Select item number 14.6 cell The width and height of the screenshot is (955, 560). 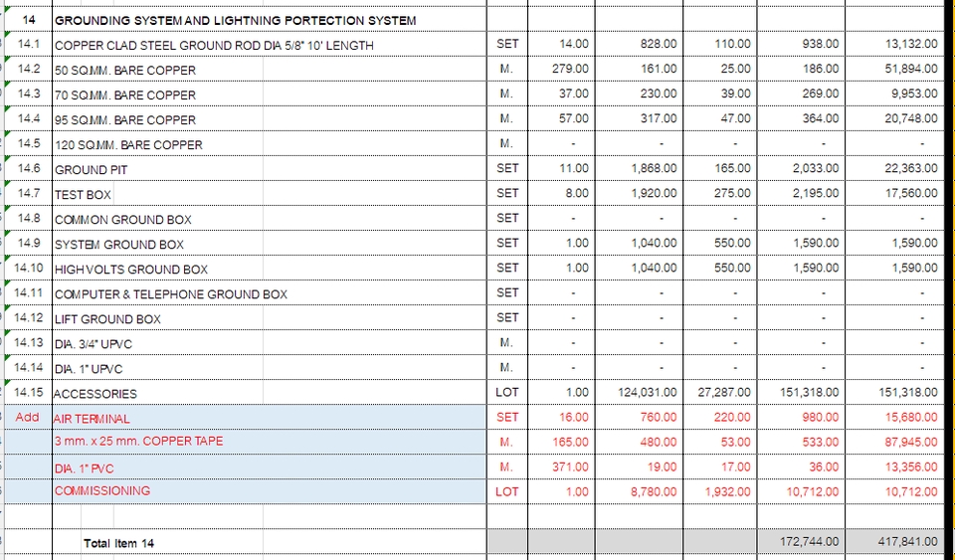coord(28,168)
